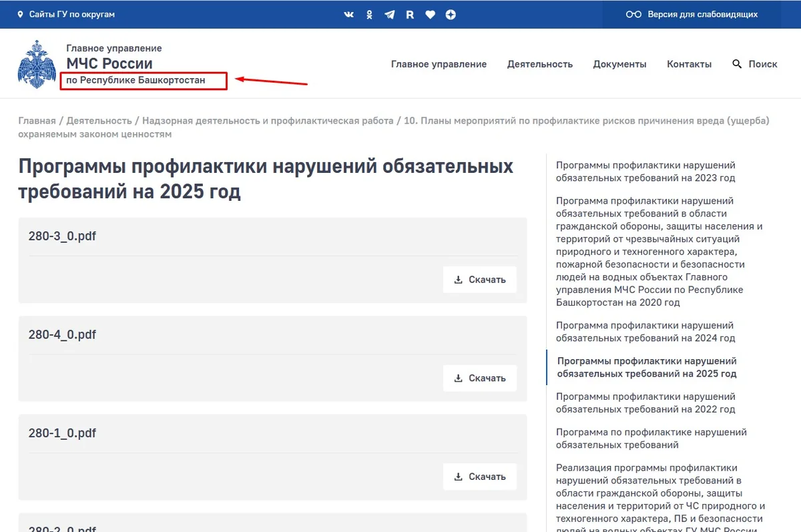Image resolution: width=801 pixels, height=532 pixels.
Task: Open sidebar link for 2020 год program
Action: click(659, 252)
